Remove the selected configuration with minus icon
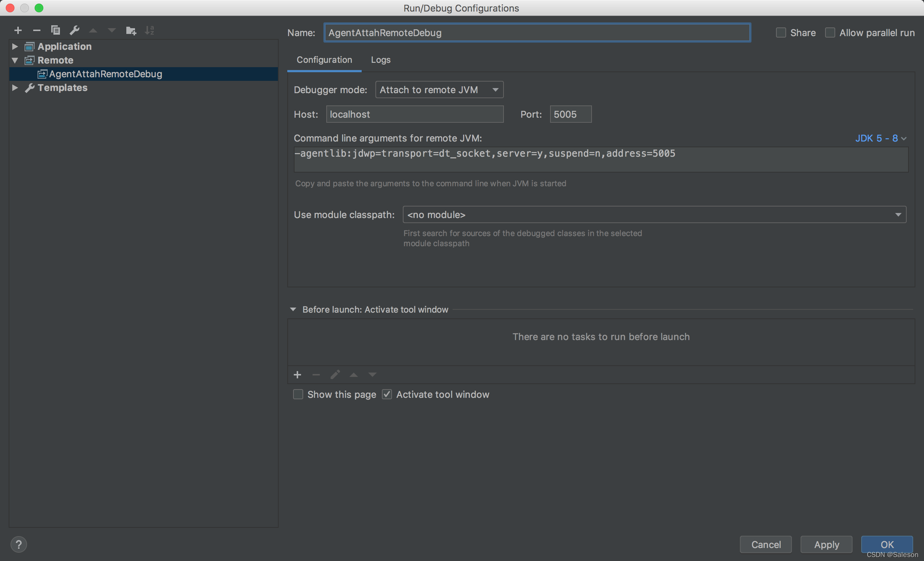The height and width of the screenshot is (561, 924). (x=36, y=30)
